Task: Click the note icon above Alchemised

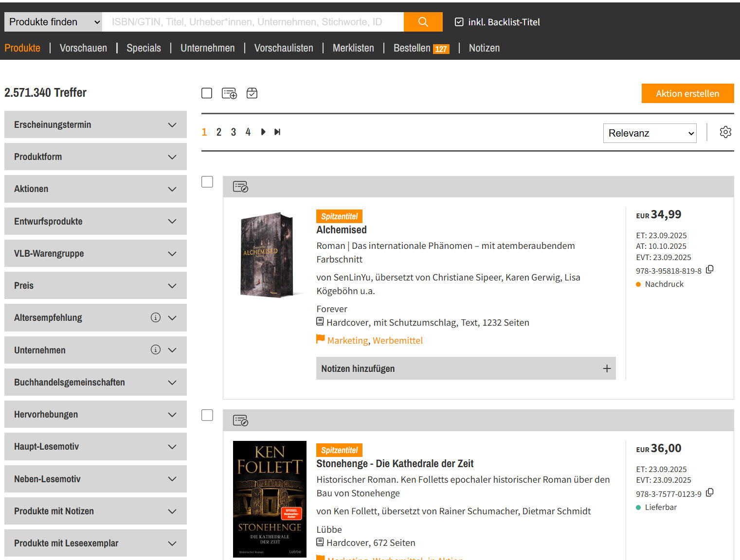Action: (240, 187)
